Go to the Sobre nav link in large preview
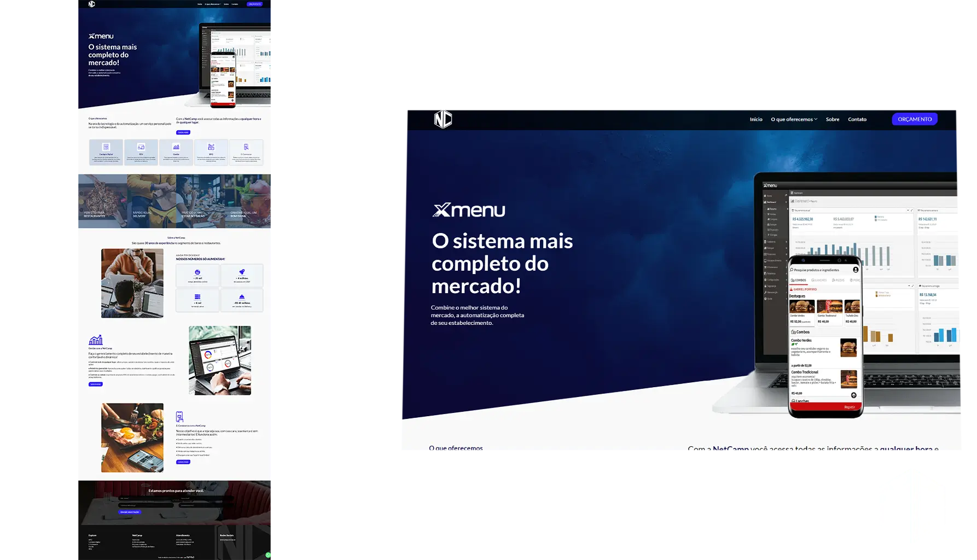Image resolution: width=977 pixels, height=560 pixels. (x=833, y=119)
